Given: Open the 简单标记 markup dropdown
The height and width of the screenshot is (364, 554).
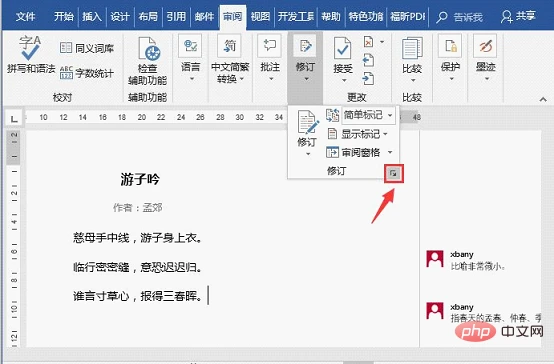Looking at the screenshot, I should pos(368,115).
